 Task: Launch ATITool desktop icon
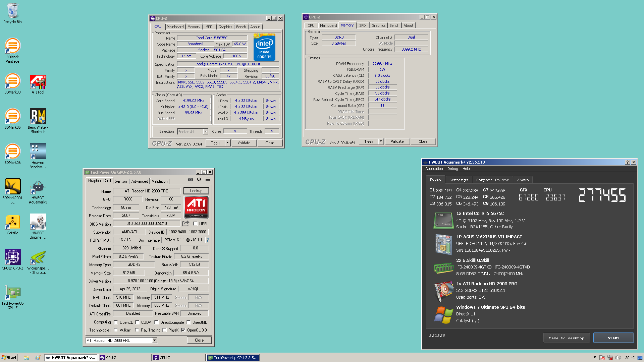[38, 84]
